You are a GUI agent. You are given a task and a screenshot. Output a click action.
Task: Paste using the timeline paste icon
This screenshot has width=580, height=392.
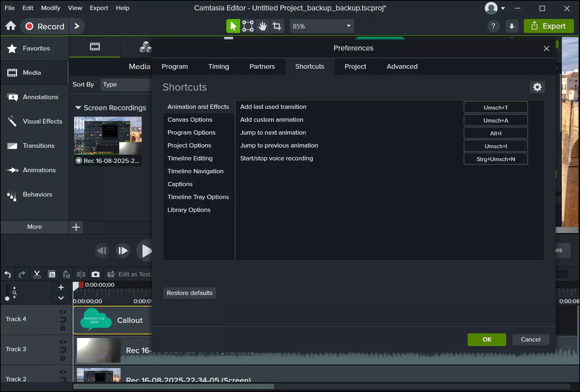(66, 274)
